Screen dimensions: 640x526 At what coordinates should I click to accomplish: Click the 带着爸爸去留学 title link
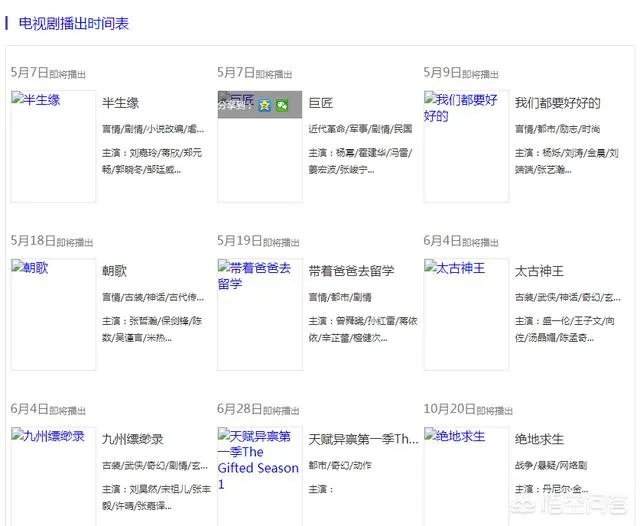[351, 271]
